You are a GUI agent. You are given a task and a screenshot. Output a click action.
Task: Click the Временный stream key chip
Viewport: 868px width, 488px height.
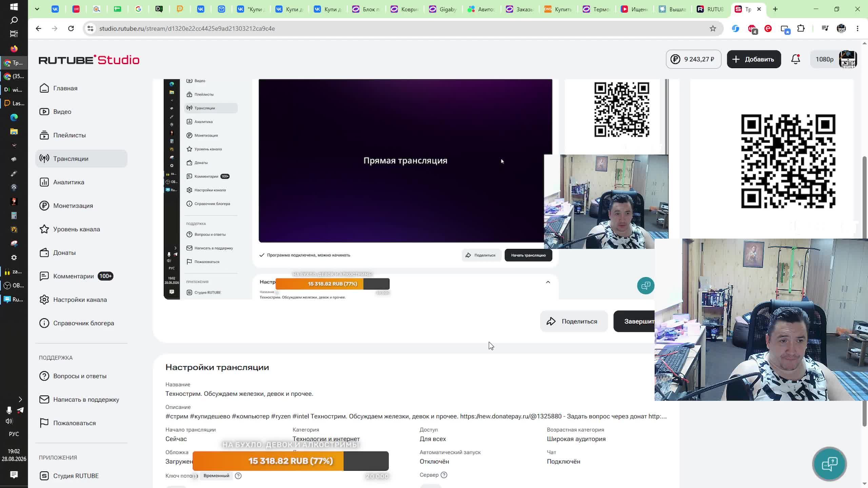(216, 476)
